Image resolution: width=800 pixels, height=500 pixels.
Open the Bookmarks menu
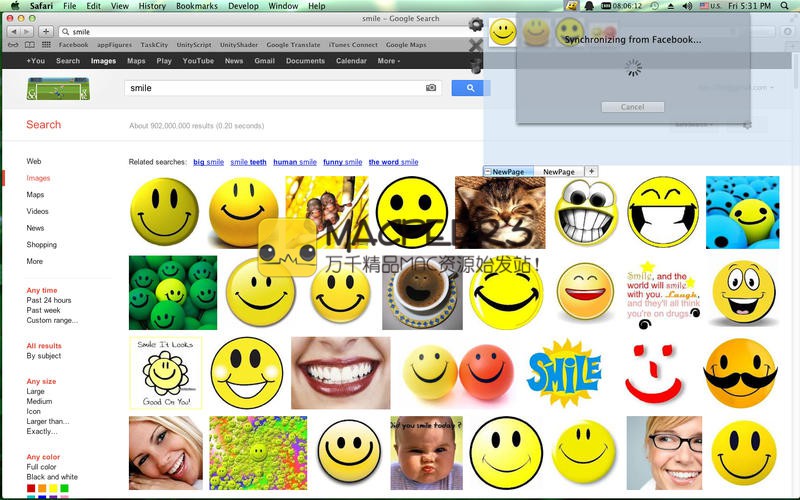pos(195,6)
